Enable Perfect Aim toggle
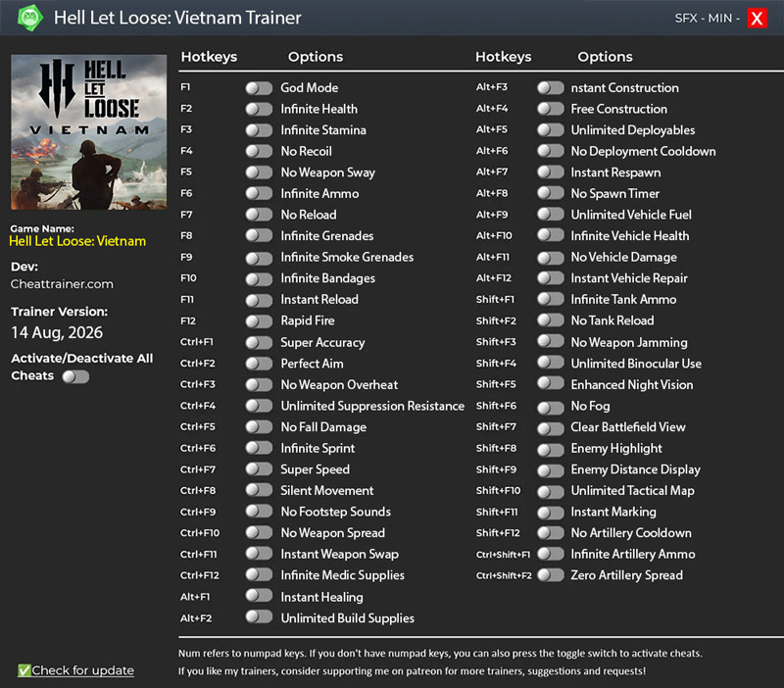784x688 pixels. tap(259, 364)
